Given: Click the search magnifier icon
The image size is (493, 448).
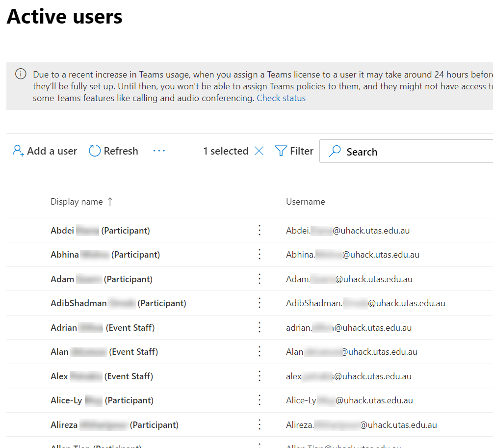Looking at the screenshot, I should pyautogui.click(x=335, y=151).
